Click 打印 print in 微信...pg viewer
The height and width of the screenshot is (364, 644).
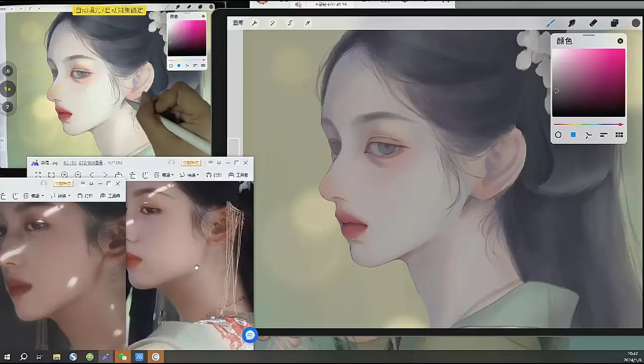[x=214, y=175]
